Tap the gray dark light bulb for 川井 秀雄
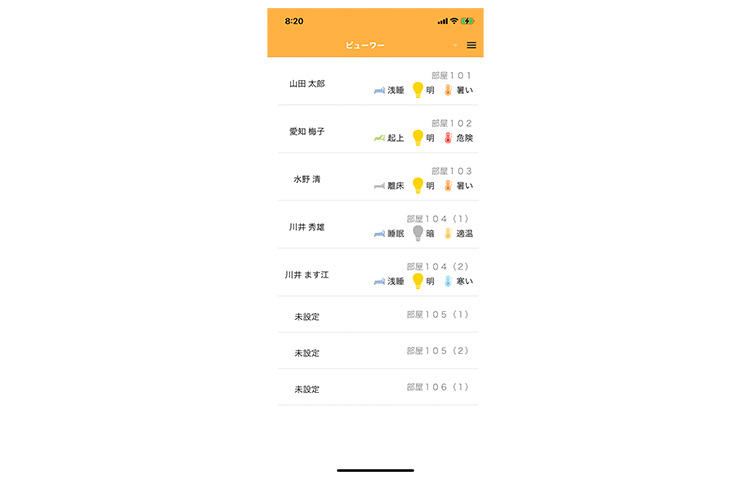Image resolution: width=750 pixels, height=483 pixels. 418,233
